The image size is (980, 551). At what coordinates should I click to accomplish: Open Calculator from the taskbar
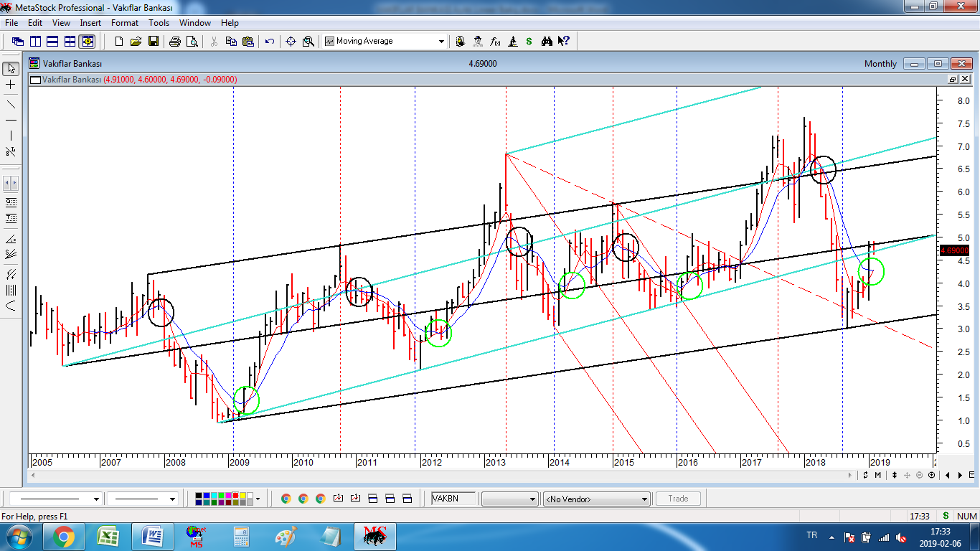242,537
